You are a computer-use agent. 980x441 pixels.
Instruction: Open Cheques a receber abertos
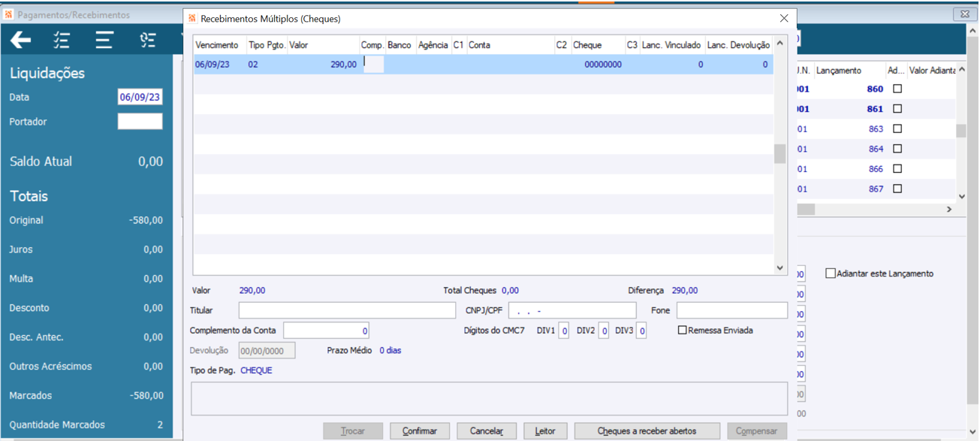coord(647,431)
